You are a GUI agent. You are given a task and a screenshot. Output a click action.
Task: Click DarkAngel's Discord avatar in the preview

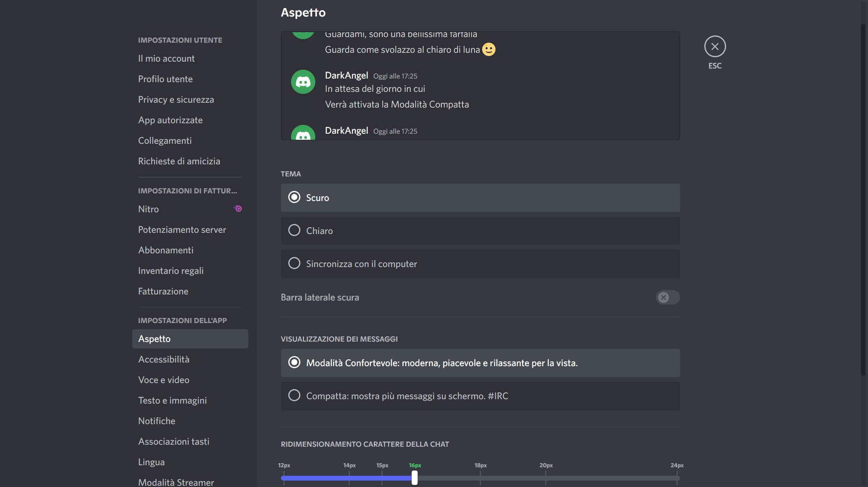click(x=302, y=81)
